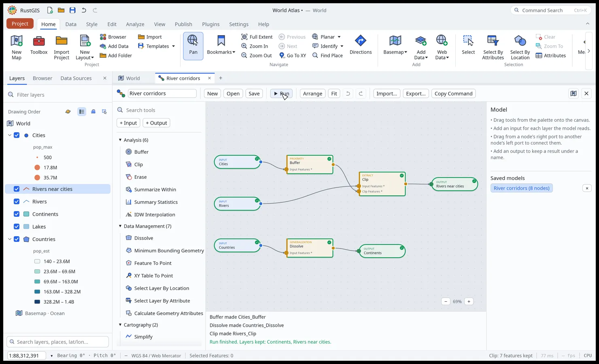
Task: Toggle the Lakes layer checkbox
Action: [17, 227]
